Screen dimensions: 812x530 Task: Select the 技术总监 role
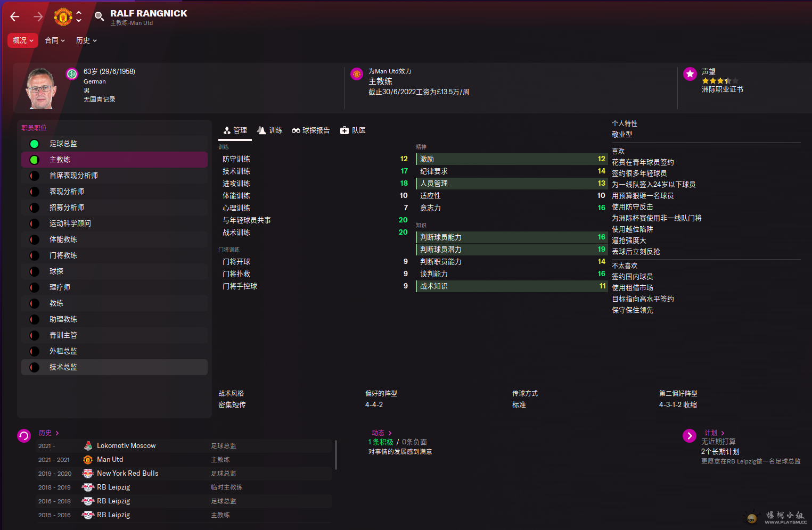coord(114,367)
